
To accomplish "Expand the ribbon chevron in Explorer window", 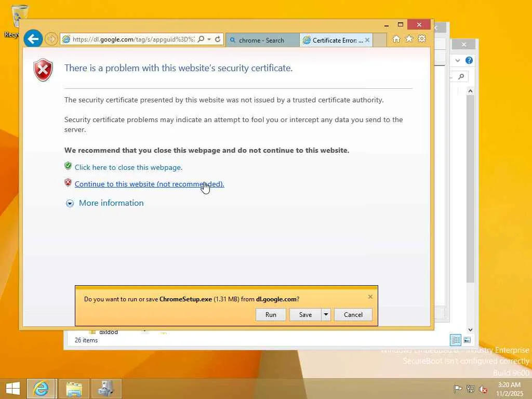I will [x=458, y=60].
